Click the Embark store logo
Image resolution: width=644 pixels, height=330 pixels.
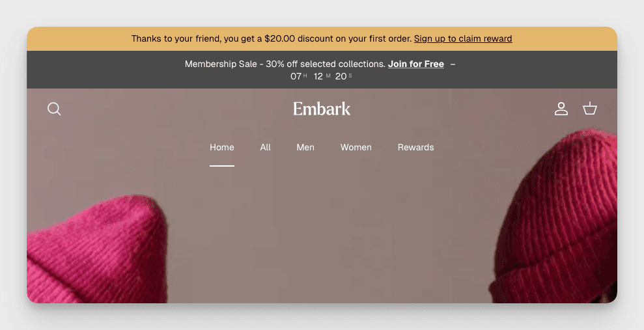coord(322,109)
